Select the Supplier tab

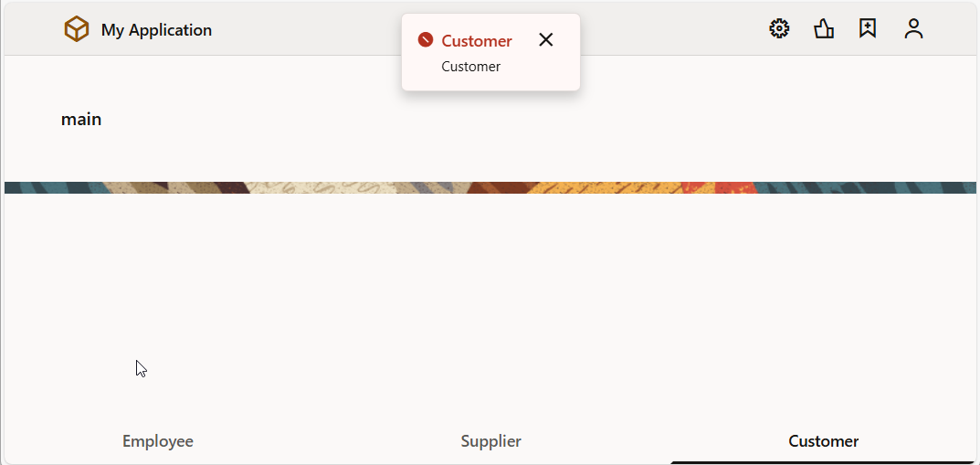coord(490,441)
